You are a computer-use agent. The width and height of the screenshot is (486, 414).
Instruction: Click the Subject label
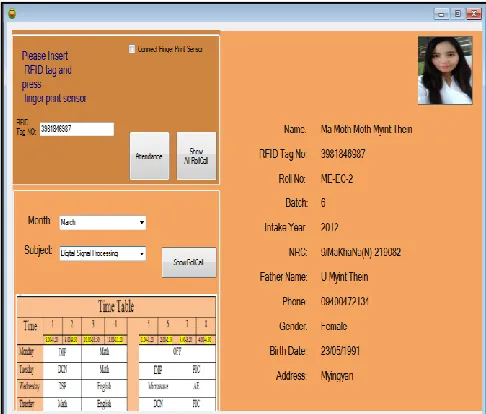(x=38, y=250)
